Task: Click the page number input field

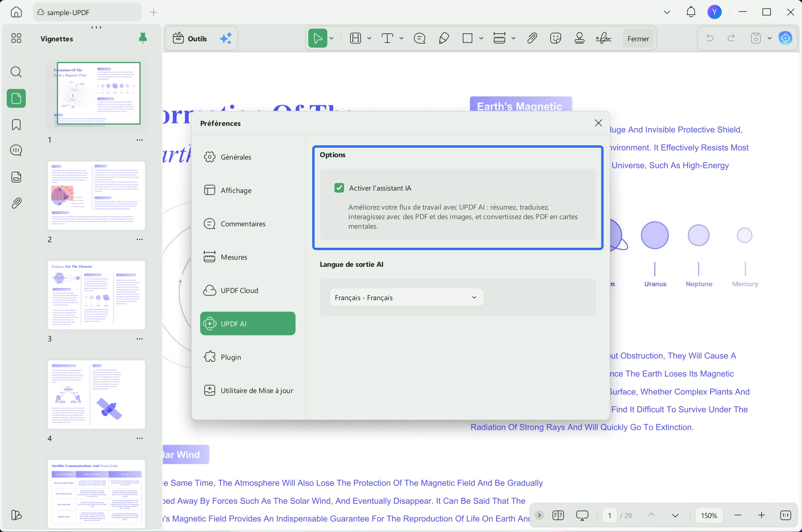Action: pyautogui.click(x=609, y=515)
